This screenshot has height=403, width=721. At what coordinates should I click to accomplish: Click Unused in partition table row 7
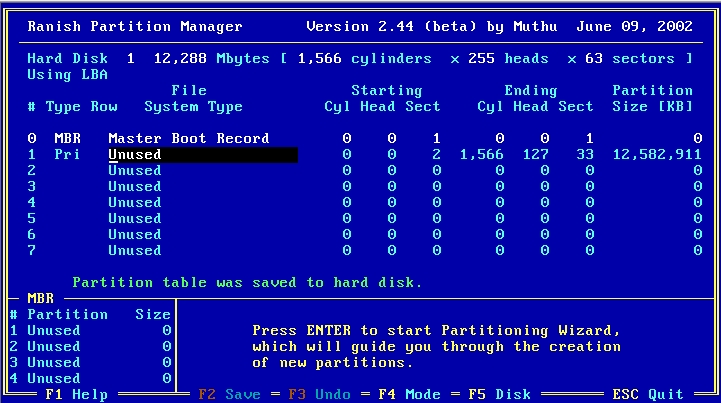click(x=135, y=251)
